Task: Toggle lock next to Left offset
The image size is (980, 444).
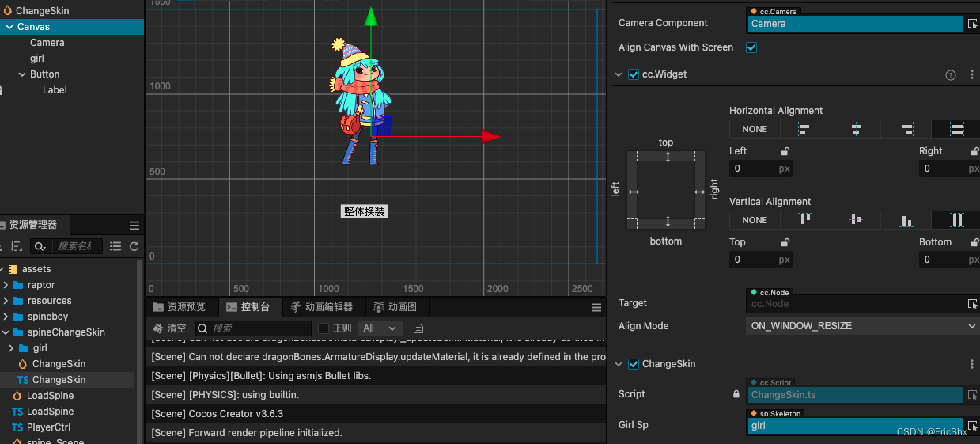Action: pos(785,151)
